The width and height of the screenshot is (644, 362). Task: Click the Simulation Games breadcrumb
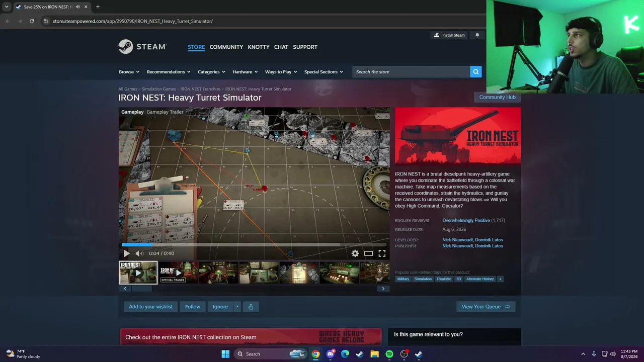[159, 89]
